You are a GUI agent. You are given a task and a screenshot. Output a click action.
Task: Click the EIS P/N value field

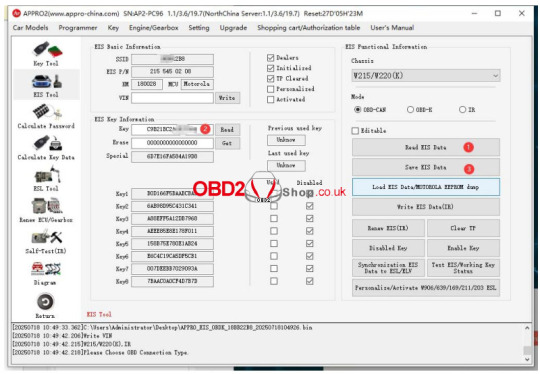coord(172,72)
